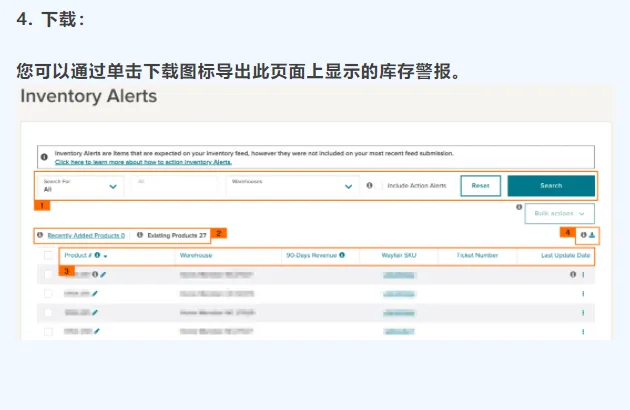Click info icon beside Bulk actions dropdown
630x410 pixels.
click(519, 207)
